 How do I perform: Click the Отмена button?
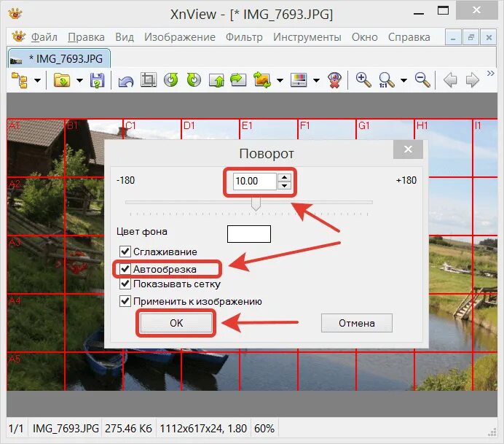click(357, 323)
